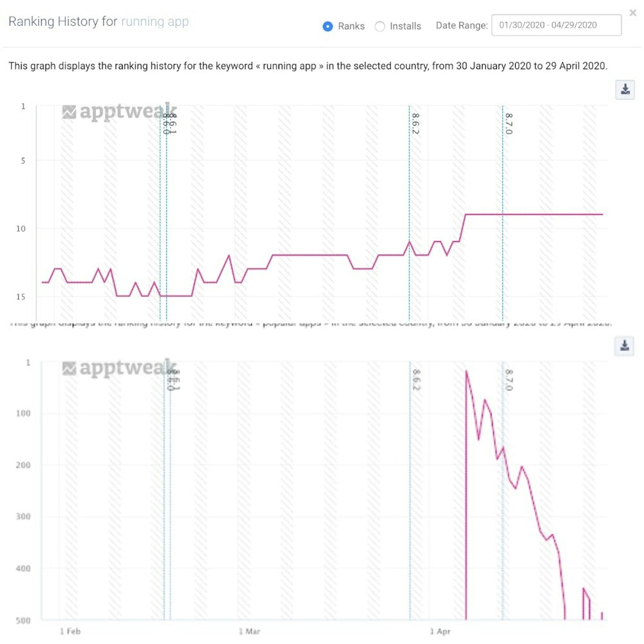Click the 8.6.2 version marker in top chart
The width and height of the screenshot is (644, 644).
(x=415, y=123)
